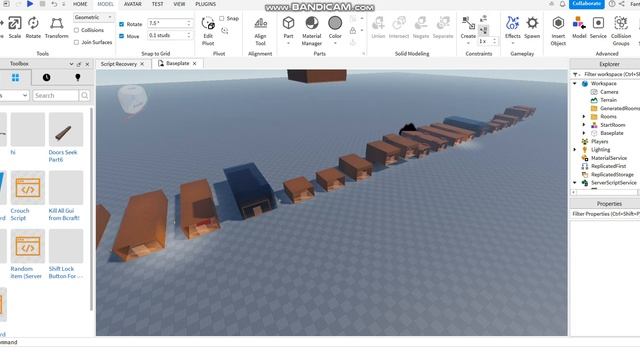Collapse the Workspace tree node
This screenshot has height=360, width=640.
point(575,84)
